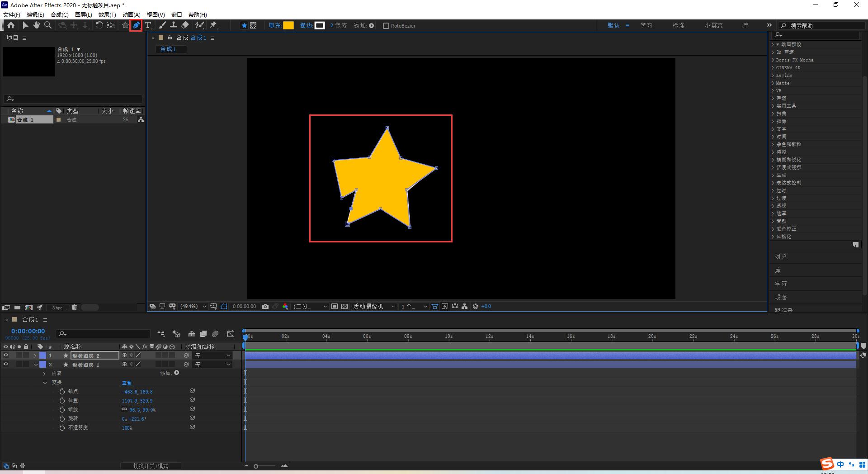Open the magnification 49.4% dropdown
868x474 pixels.
coord(193,306)
